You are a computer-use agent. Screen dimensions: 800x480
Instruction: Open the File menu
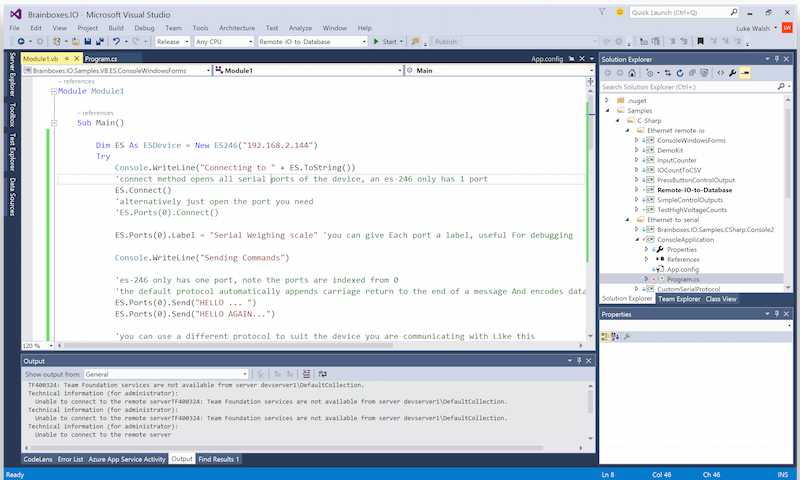(14, 28)
